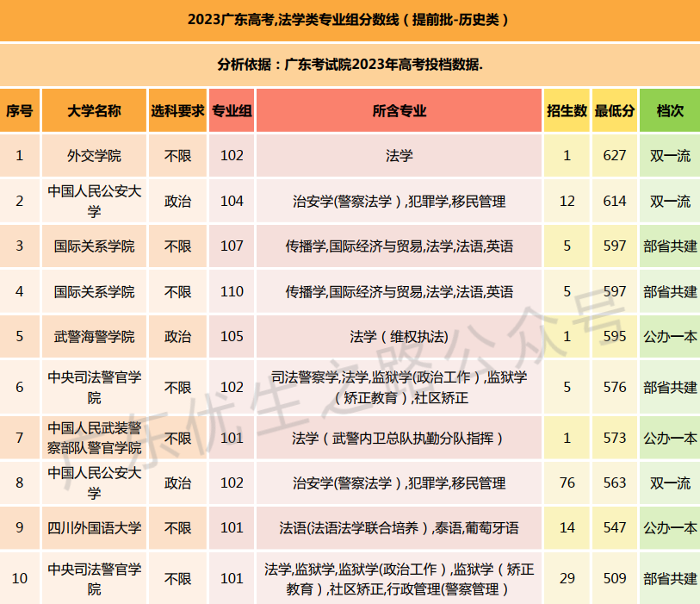Click the 614 minimum score cell
This screenshot has width=700, height=604.
[615, 201]
